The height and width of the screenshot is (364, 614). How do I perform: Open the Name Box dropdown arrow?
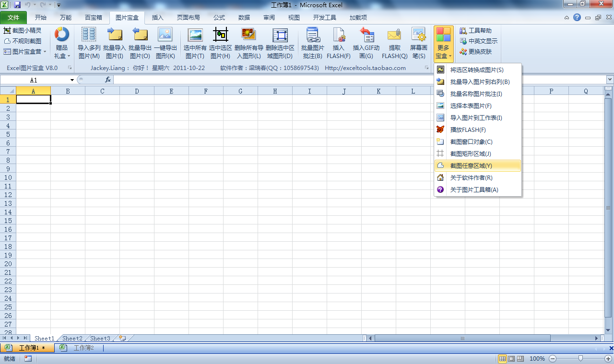tap(72, 80)
